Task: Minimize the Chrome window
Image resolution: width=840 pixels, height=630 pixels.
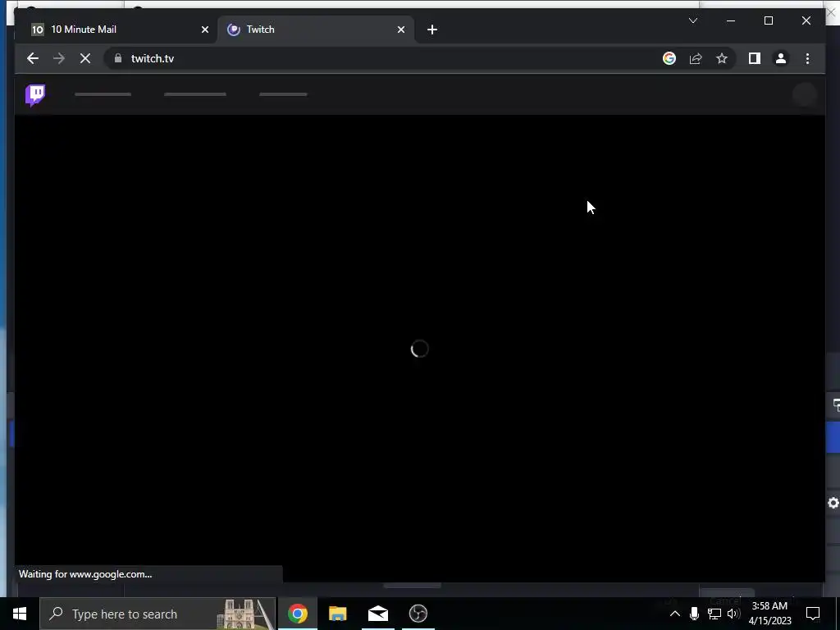Action: 731,21
